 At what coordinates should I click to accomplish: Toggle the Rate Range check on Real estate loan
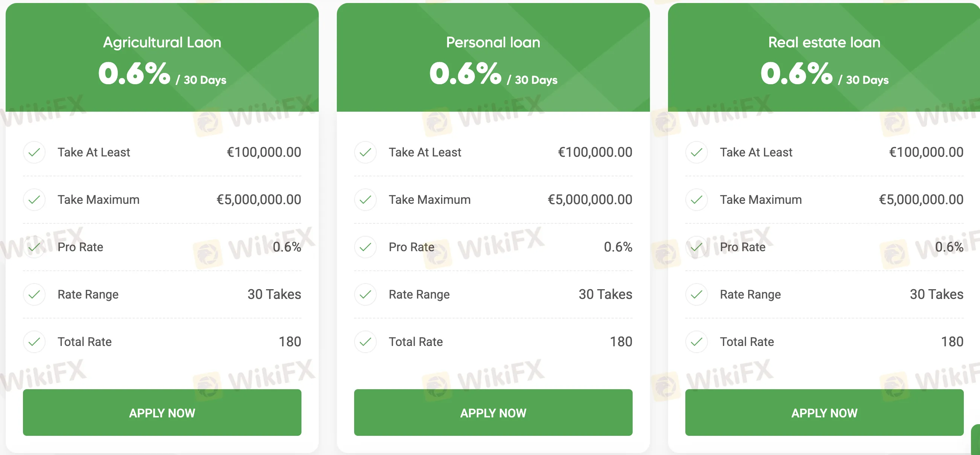(697, 294)
